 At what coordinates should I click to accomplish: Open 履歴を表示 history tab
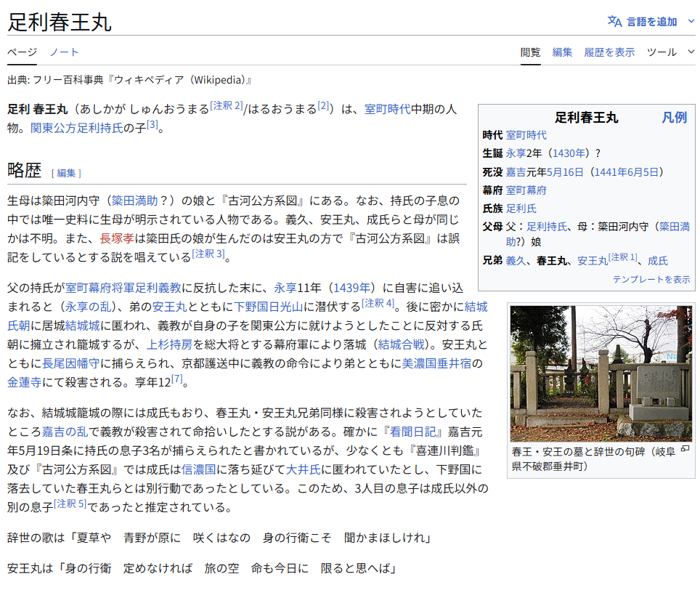coord(609,52)
